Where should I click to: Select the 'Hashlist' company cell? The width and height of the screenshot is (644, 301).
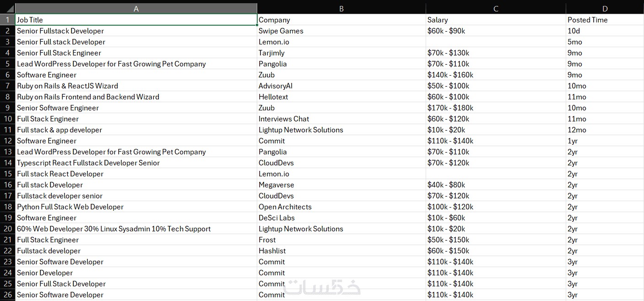(341, 251)
